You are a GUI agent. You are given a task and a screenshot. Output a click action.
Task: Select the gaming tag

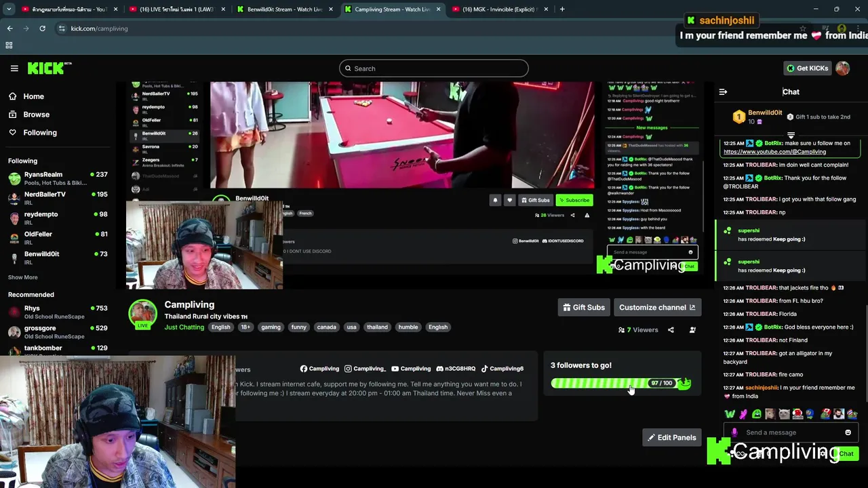(271, 327)
